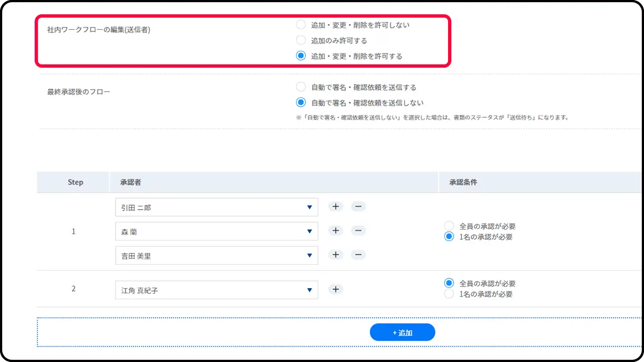Remove 吉田 美里 using minus icon

(358, 255)
